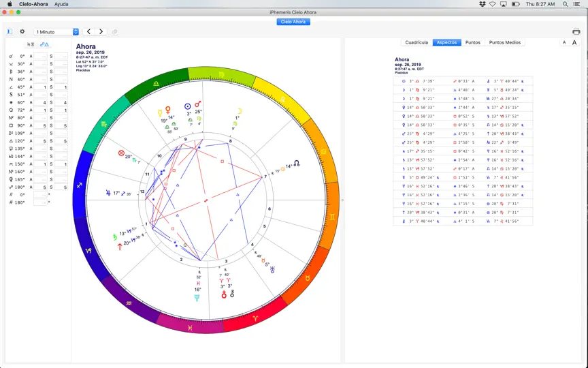Open Spotlight search in menu bar
The height and width of the screenshot is (368, 588).
click(565, 4)
